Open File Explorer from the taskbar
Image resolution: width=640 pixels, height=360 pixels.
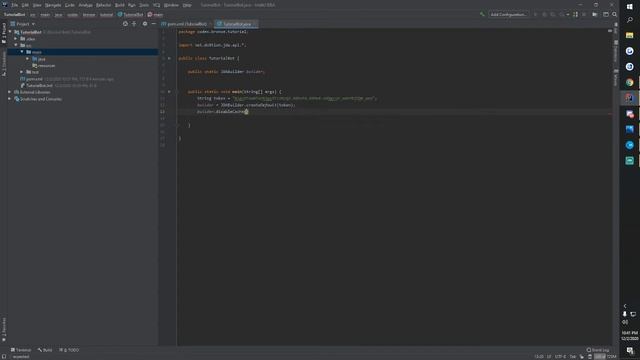(629, 36)
